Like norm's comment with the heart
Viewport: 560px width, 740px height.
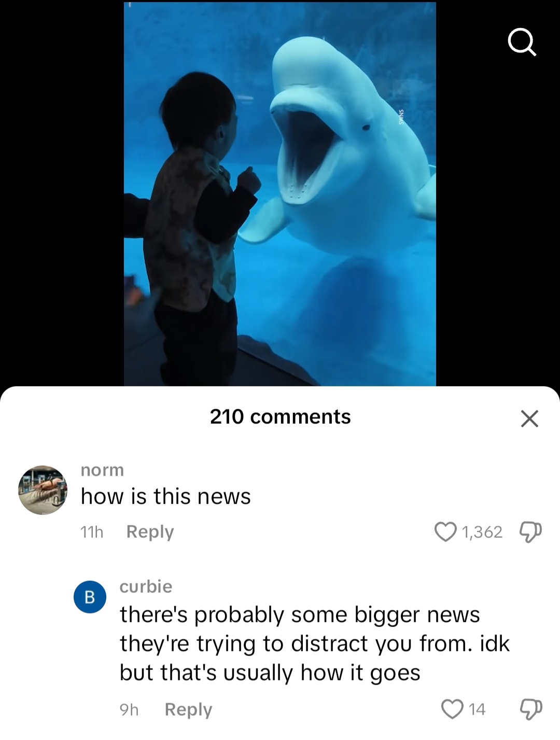pos(445,532)
